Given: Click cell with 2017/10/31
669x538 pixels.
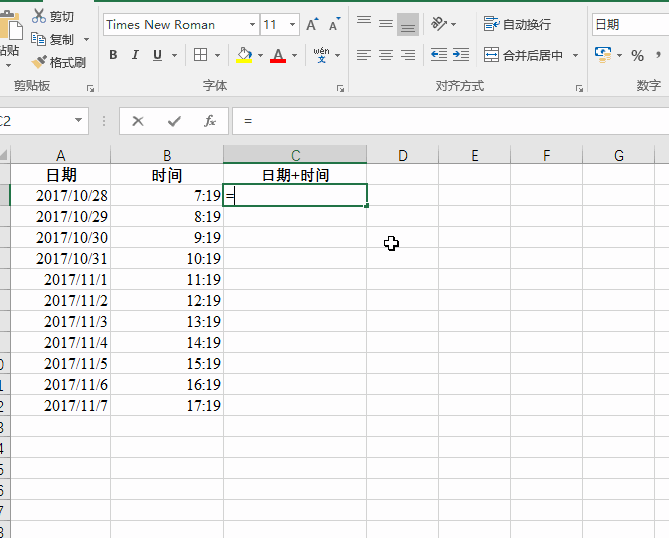Looking at the screenshot, I should tap(61, 259).
